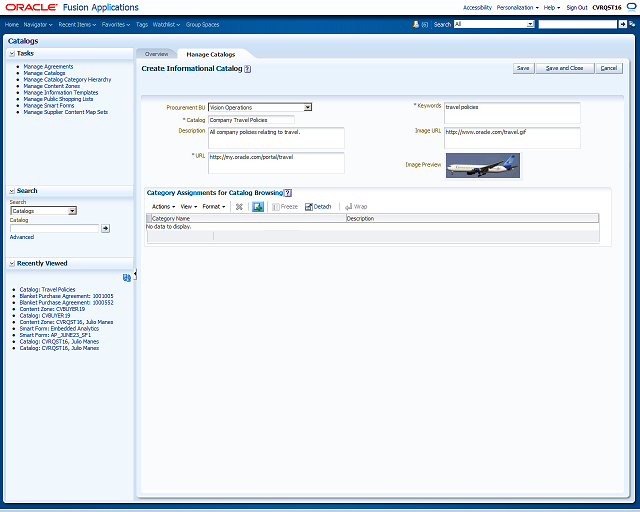Go to Home in navigation bar
Screen dimensions: 640x512
click(x=12, y=24)
